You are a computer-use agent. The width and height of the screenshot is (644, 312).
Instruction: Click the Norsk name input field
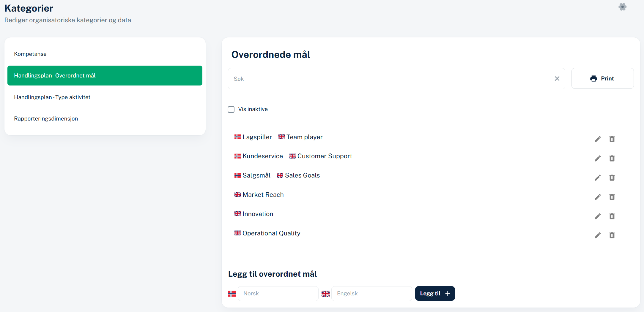point(278,294)
